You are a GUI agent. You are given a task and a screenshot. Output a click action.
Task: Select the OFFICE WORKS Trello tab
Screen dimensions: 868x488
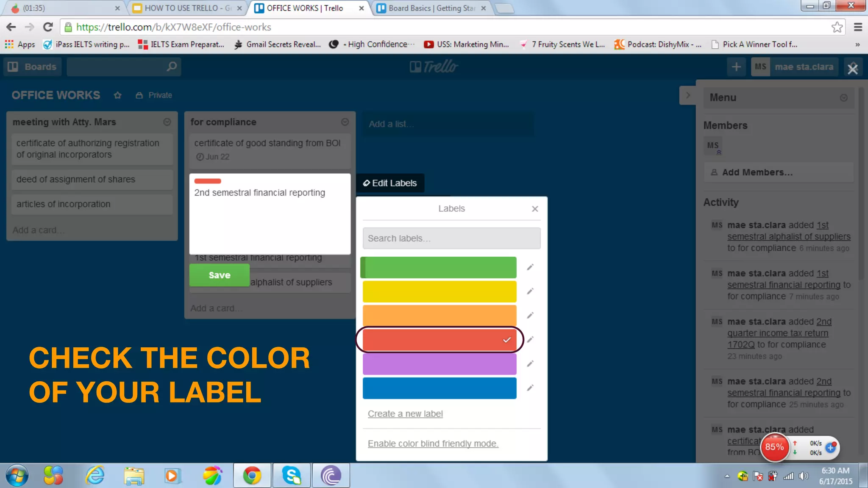(x=309, y=8)
